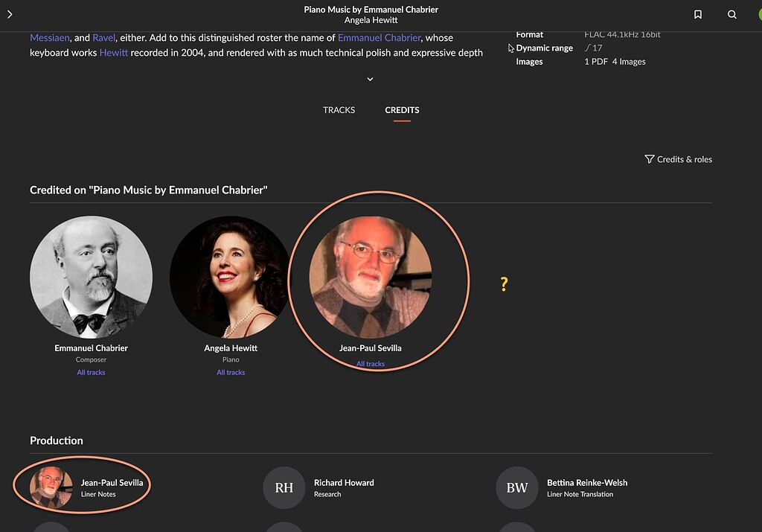This screenshot has width=762, height=532.
Task: Open the Credits & roles filter funnel icon
Action: pyautogui.click(x=649, y=159)
